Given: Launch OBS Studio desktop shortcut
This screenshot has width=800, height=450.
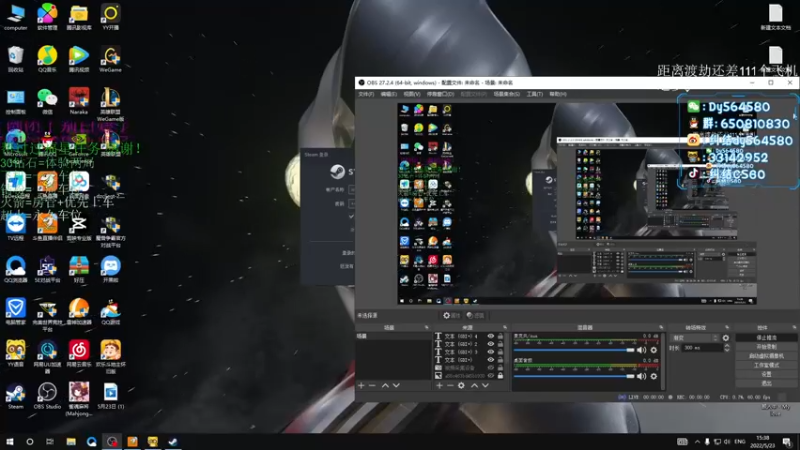Looking at the screenshot, I should pyautogui.click(x=47, y=396).
